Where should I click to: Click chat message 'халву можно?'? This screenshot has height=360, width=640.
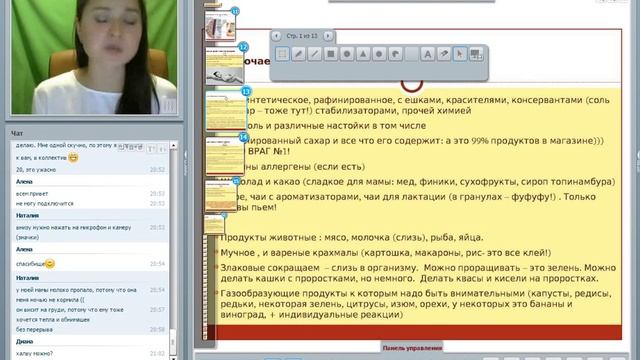34,353
